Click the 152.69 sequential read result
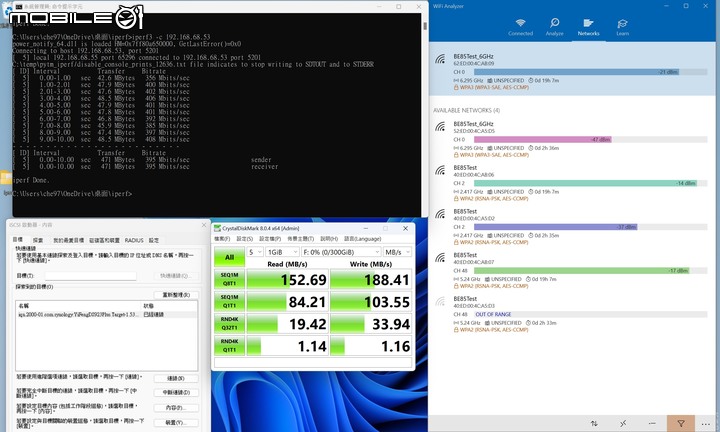This screenshot has height=432, width=720. (x=287, y=279)
